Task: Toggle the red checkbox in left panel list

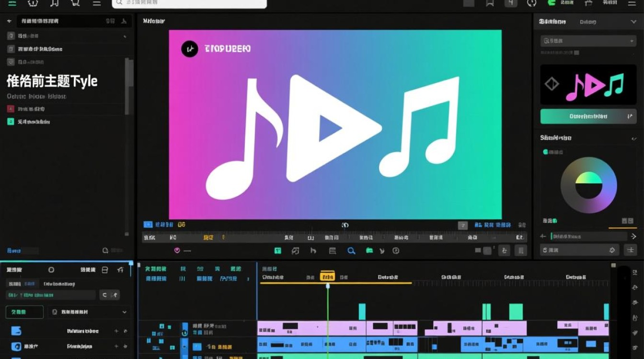Action: tap(11, 109)
